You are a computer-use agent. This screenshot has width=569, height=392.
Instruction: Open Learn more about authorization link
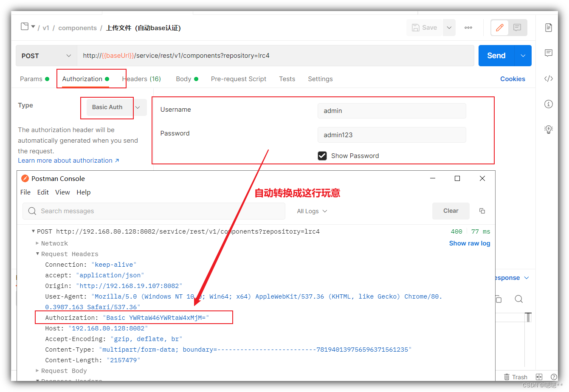coord(68,161)
